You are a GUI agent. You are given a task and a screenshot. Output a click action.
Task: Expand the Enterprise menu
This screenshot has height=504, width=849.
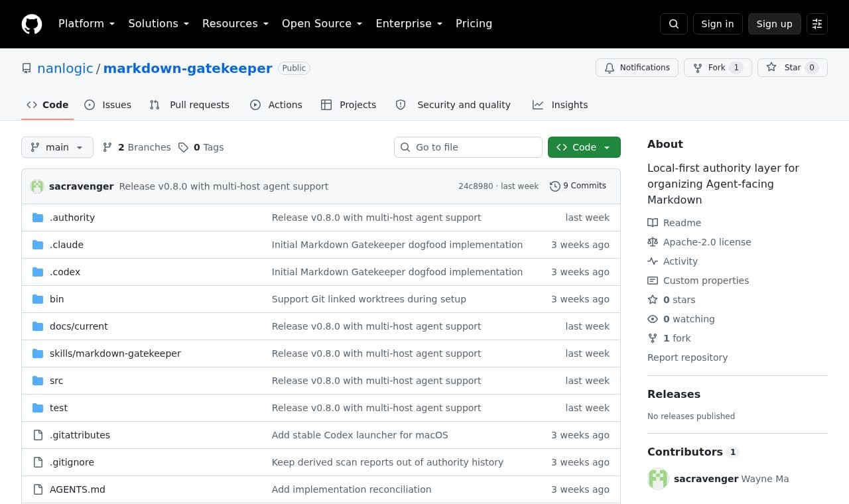(409, 24)
